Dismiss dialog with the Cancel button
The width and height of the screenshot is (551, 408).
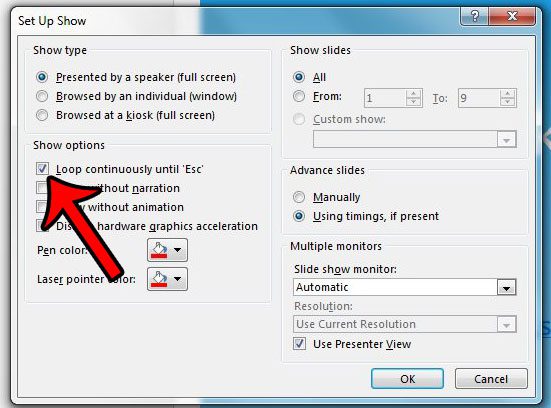tap(491, 378)
